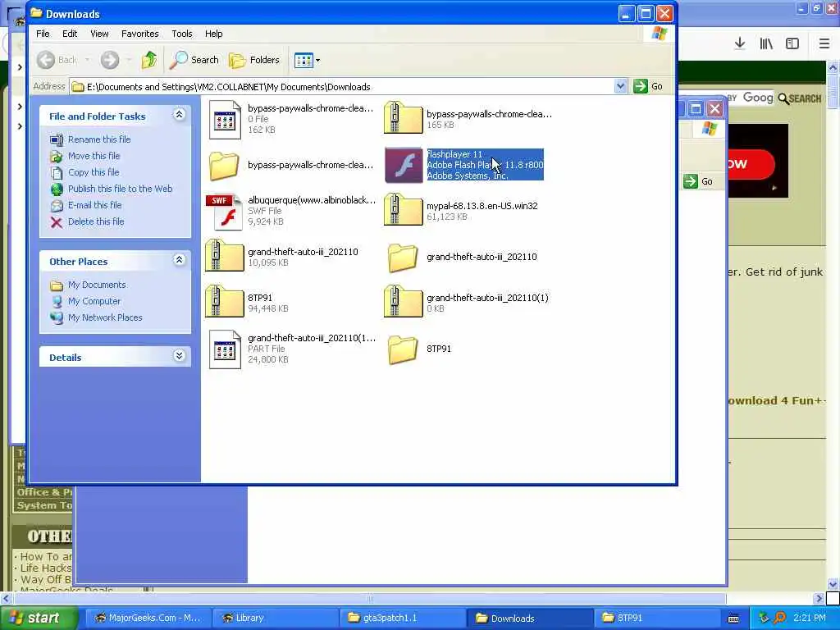
Task: Click Rename this file link
Action: tap(99, 139)
